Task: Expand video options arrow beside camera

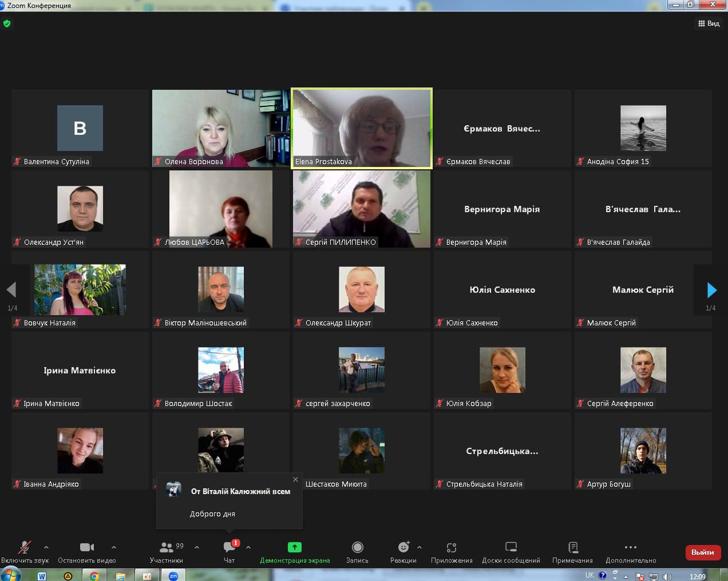Action: [x=114, y=547]
